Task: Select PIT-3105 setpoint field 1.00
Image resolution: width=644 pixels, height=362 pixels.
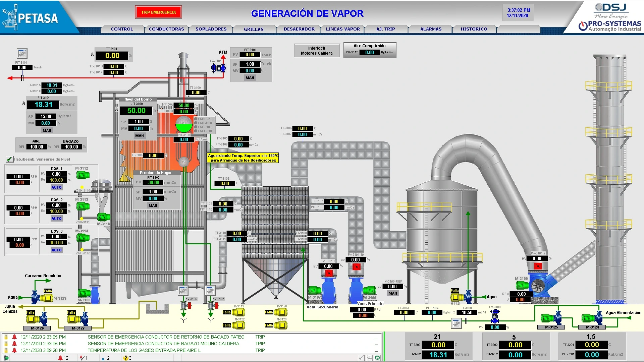Action: [x=153, y=192]
